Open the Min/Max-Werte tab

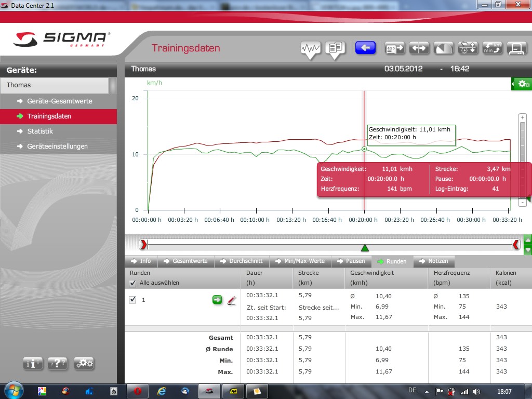300,261
